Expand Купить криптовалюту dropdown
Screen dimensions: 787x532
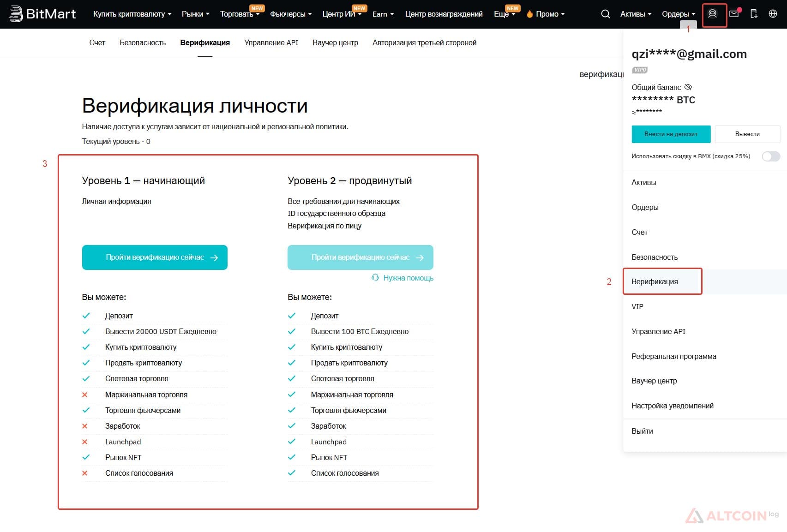[132, 14]
